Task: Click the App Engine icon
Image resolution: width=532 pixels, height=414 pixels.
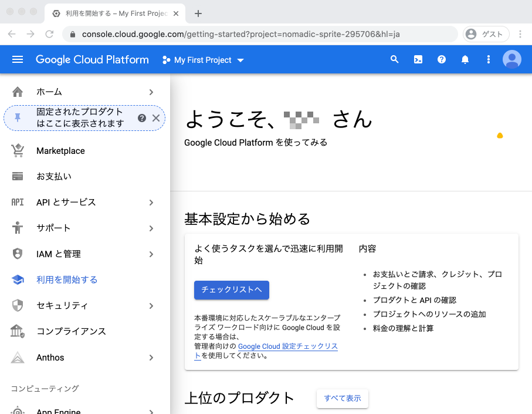Action: 18,410
